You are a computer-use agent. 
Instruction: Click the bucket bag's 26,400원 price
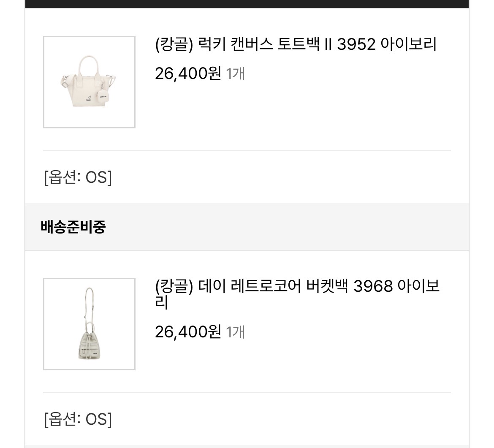click(188, 332)
